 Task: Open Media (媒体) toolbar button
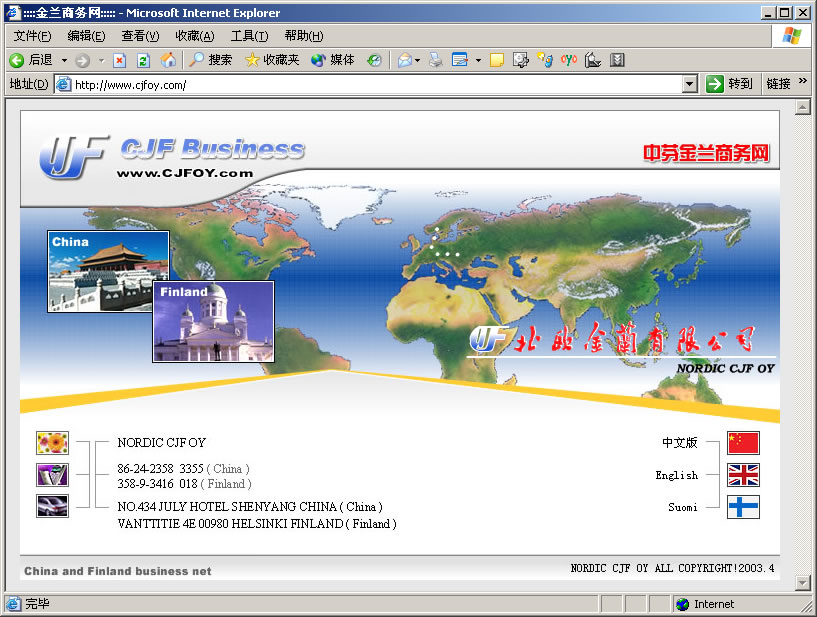tap(332, 60)
